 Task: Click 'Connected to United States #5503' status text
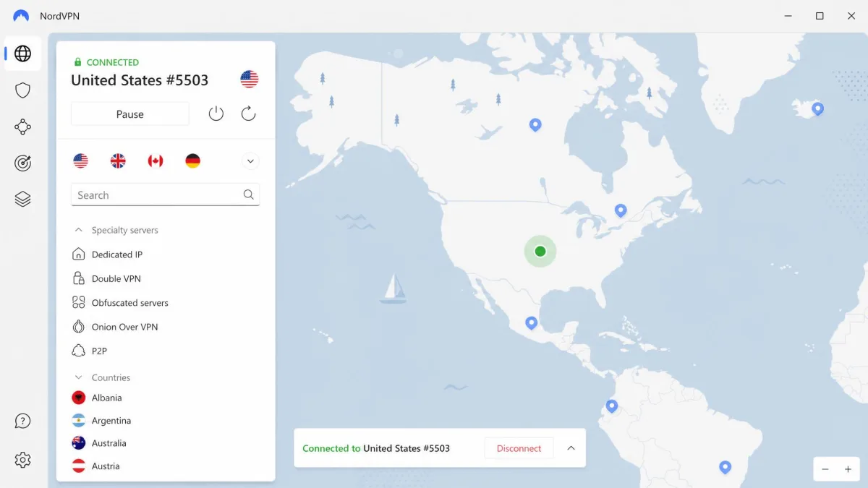click(x=376, y=448)
